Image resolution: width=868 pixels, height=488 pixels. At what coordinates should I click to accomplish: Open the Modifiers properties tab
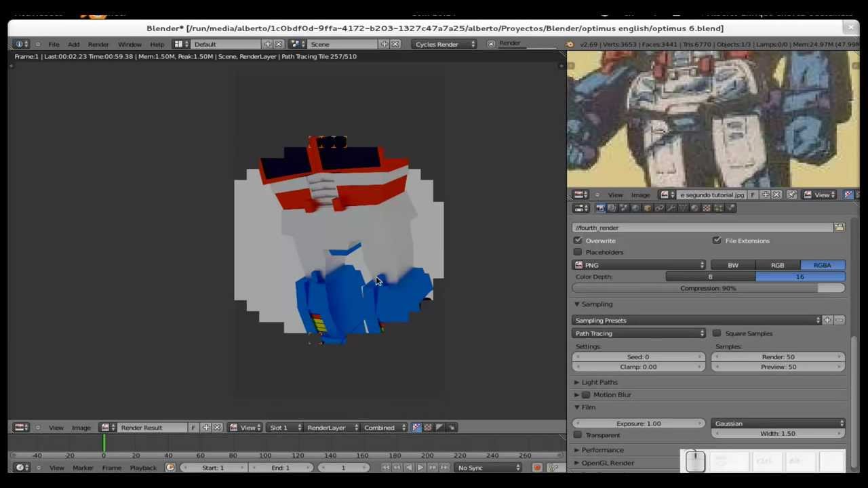click(x=671, y=208)
